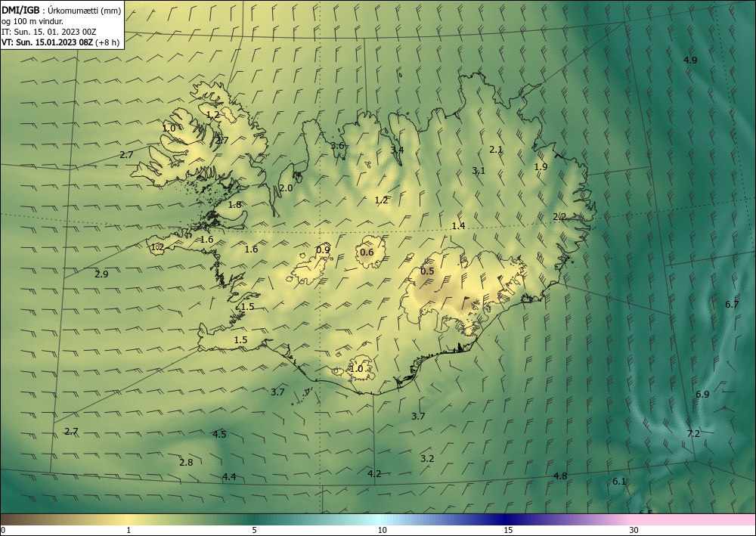Click the 2.2 value on the map
This screenshot has width=756, height=536.
559,217
